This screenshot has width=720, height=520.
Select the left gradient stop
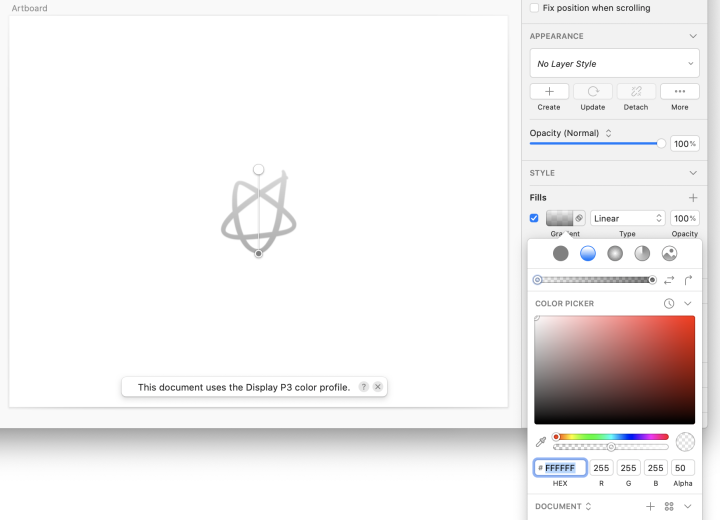pyautogui.click(x=537, y=280)
